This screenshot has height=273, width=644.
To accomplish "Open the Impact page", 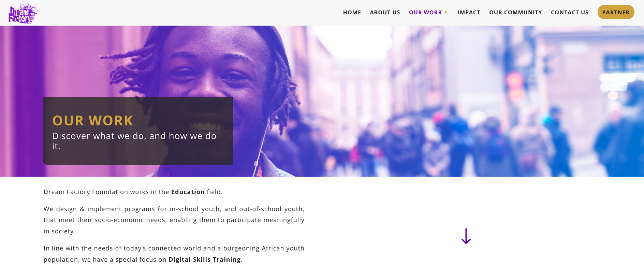I will [x=469, y=12].
